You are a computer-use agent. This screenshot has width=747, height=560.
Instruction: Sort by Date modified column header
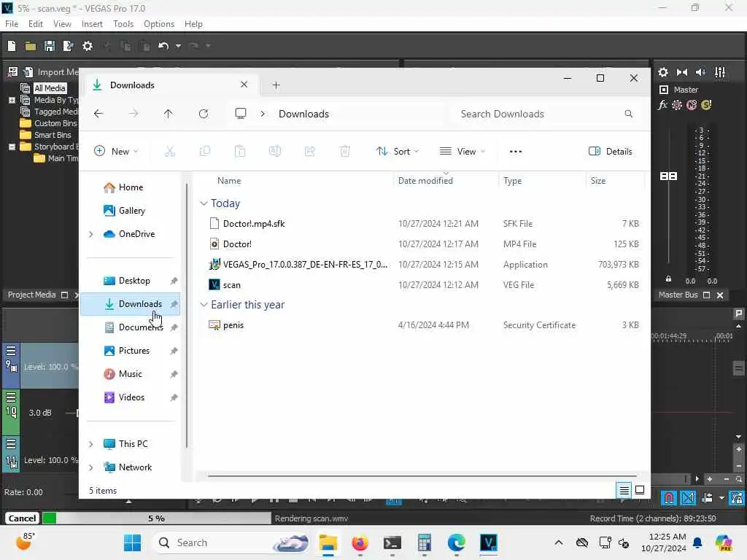click(425, 181)
